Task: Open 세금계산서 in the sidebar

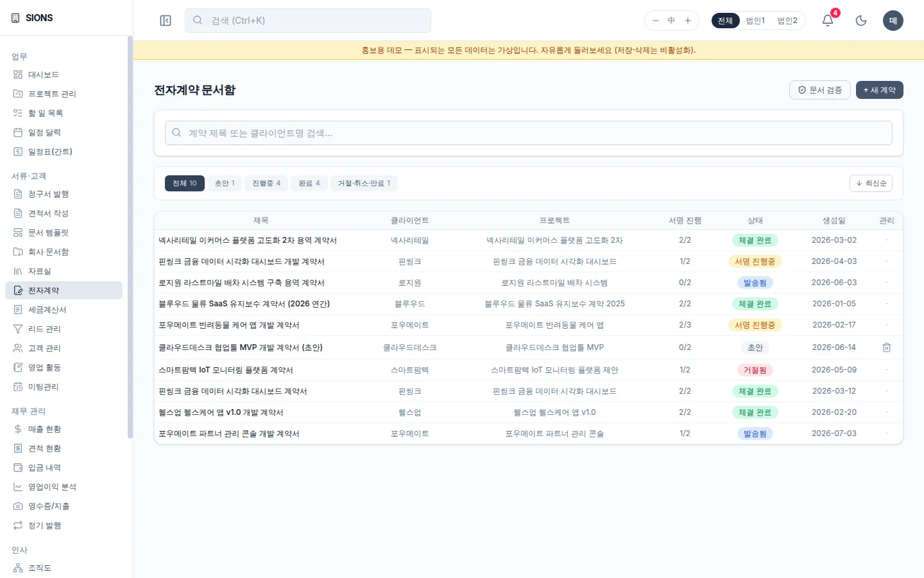Action: (x=64, y=310)
